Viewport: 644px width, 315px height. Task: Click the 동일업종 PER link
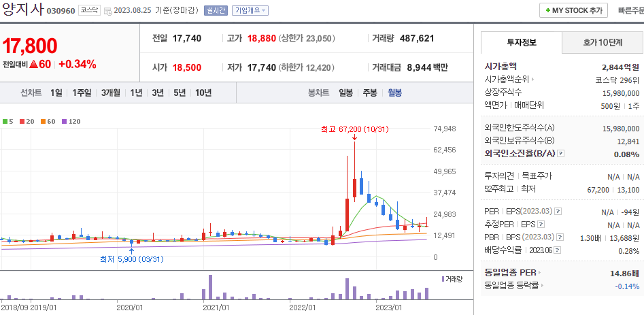point(511,273)
